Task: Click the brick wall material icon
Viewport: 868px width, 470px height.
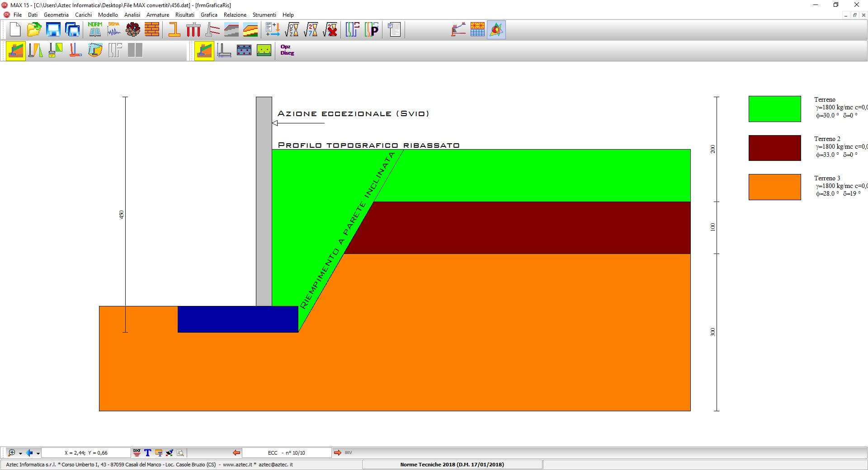Action: [x=152, y=30]
